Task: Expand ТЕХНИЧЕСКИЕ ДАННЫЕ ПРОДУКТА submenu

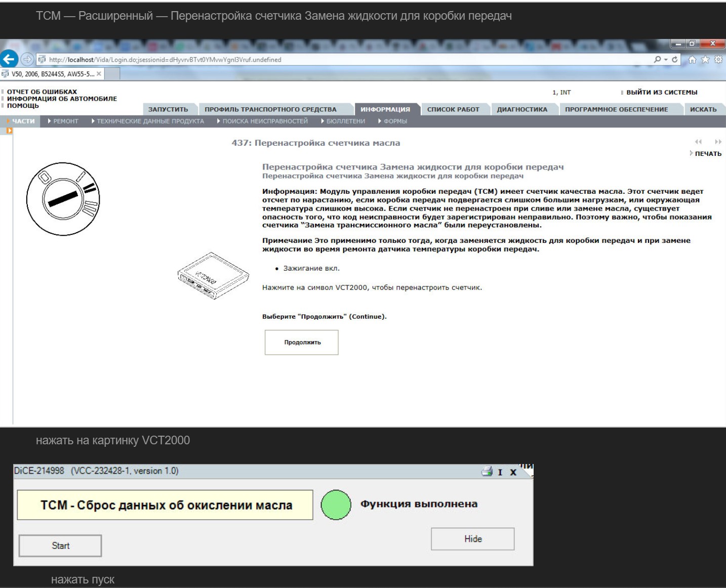Action: [x=148, y=121]
